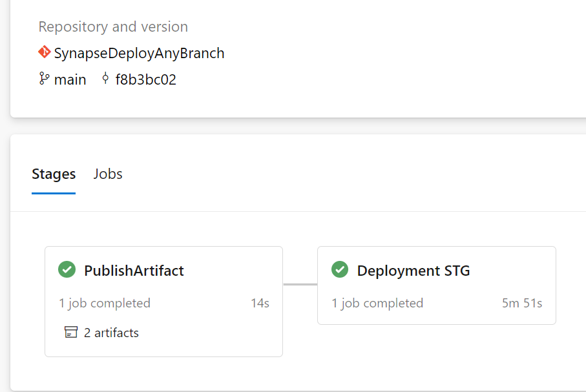586x392 pixels.
Task: Click the branch icon beside main
Action: point(44,79)
